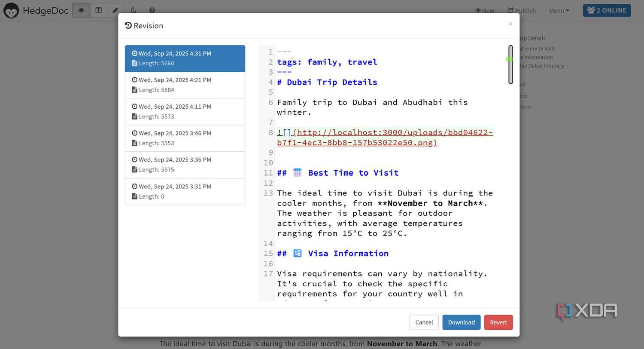
Task: Create a New note
Action: pyautogui.click(x=485, y=10)
